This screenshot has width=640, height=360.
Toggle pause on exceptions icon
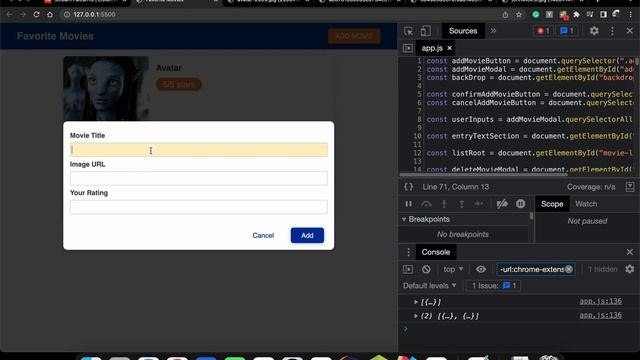pyautogui.click(x=520, y=204)
